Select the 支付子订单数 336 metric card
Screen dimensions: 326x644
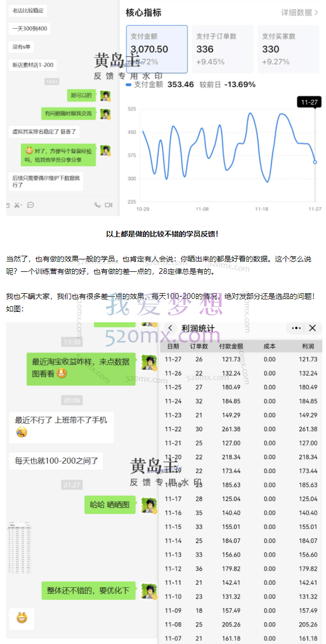coord(223,49)
